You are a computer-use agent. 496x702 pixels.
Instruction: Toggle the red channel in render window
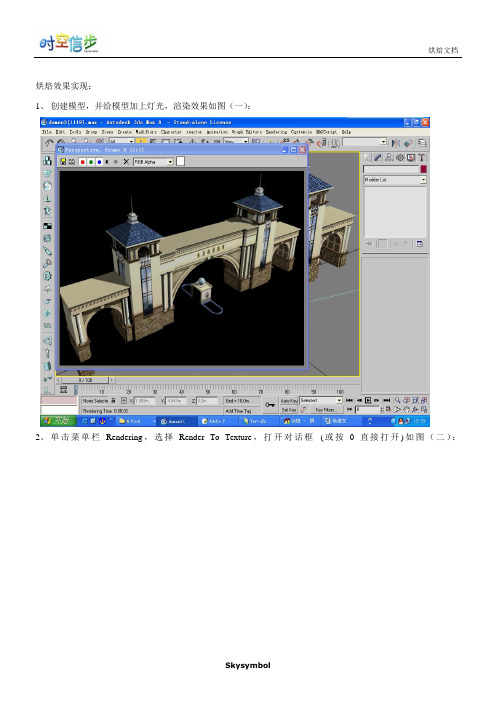coord(82,162)
